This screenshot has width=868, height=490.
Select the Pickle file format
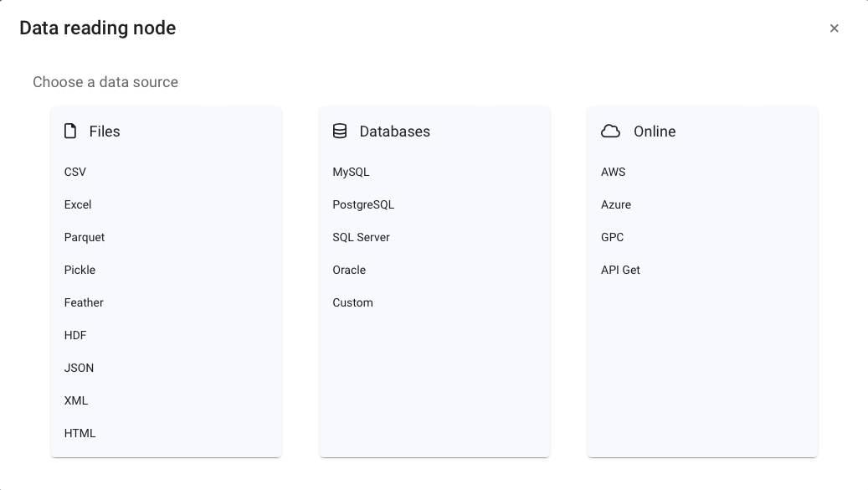point(80,271)
